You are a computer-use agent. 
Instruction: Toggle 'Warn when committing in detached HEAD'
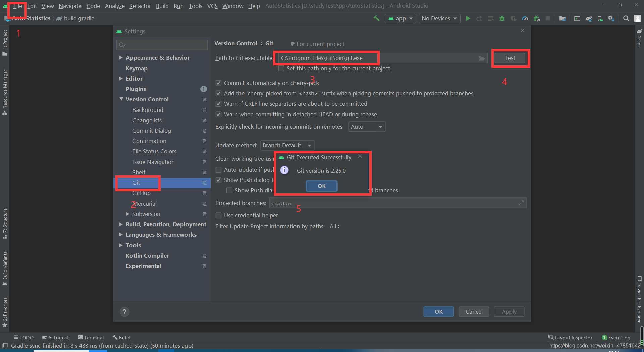coord(218,114)
